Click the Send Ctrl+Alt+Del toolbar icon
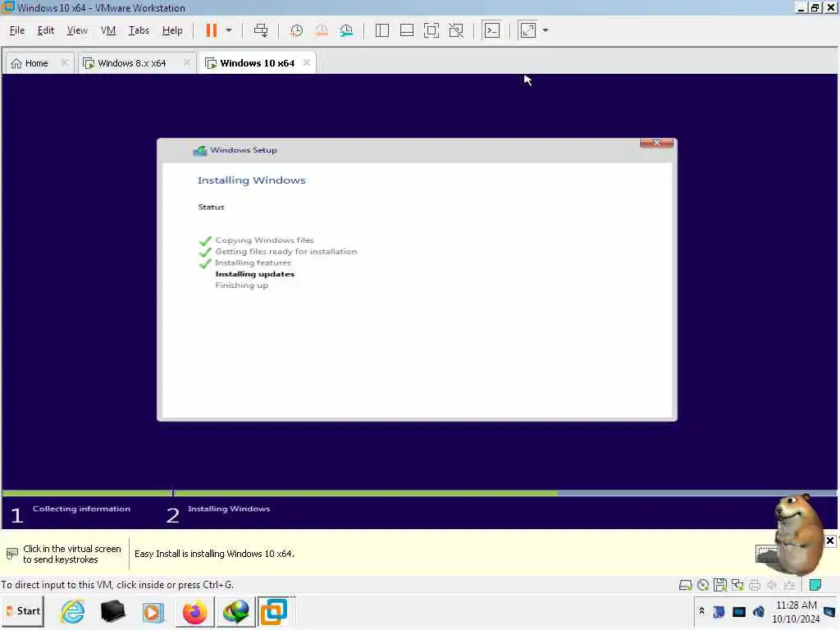Screen dimensions: 840x630 [x=261, y=30]
